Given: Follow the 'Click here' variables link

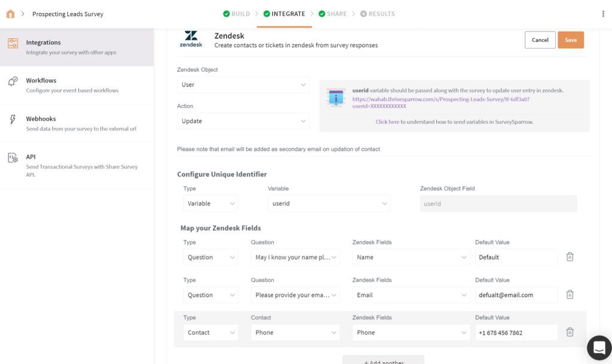Looking at the screenshot, I should [x=387, y=122].
